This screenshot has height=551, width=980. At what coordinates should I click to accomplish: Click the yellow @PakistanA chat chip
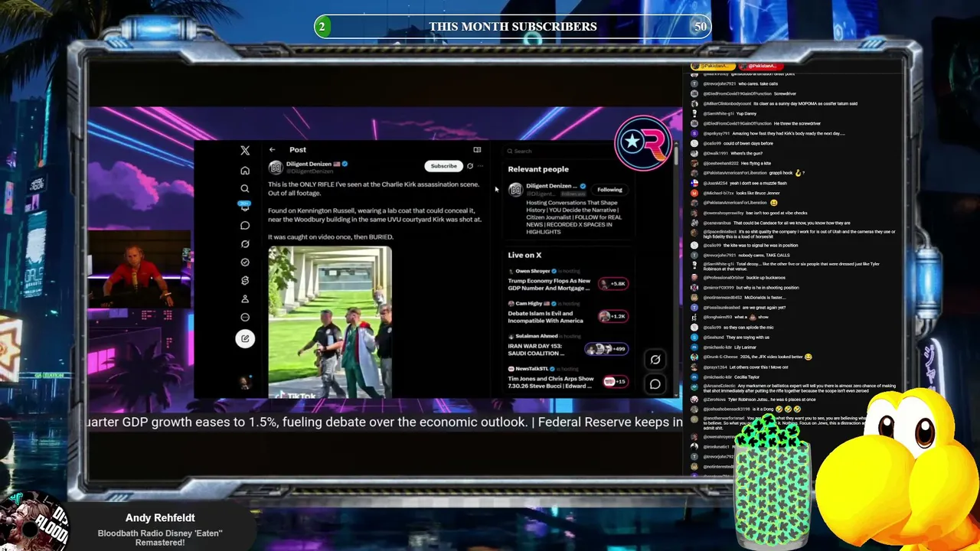[713, 67]
